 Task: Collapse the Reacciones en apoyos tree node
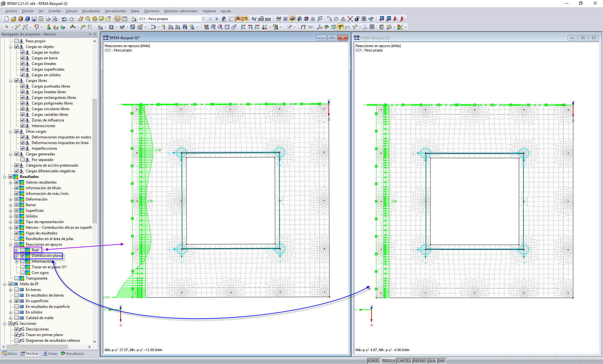11,244
